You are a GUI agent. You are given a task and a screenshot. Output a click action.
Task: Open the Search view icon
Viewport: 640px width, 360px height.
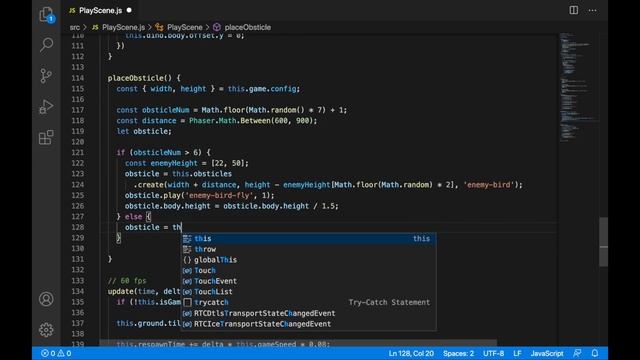[x=46, y=44]
